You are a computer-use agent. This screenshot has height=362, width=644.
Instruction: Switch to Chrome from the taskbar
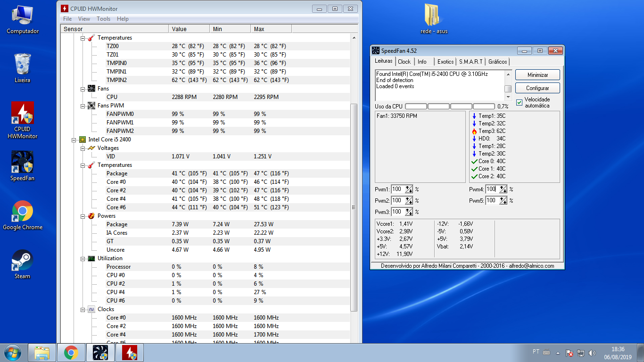(71, 353)
